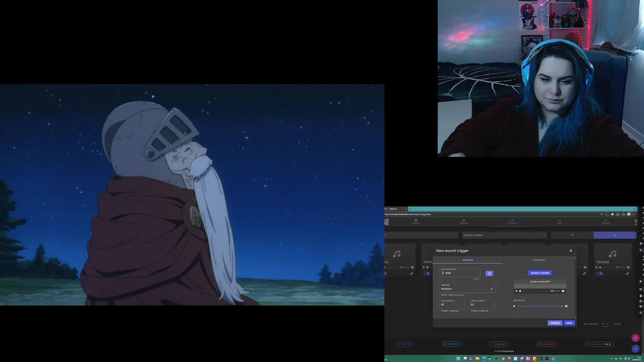Toggle the mefe sound trigger switch
The image size is (644, 362).
pyautogui.click(x=427, y=274)
